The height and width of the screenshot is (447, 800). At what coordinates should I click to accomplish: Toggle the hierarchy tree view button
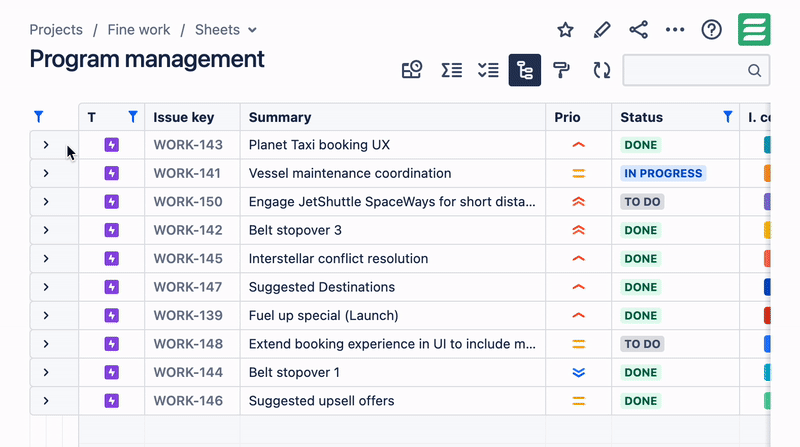click(525, 70)
